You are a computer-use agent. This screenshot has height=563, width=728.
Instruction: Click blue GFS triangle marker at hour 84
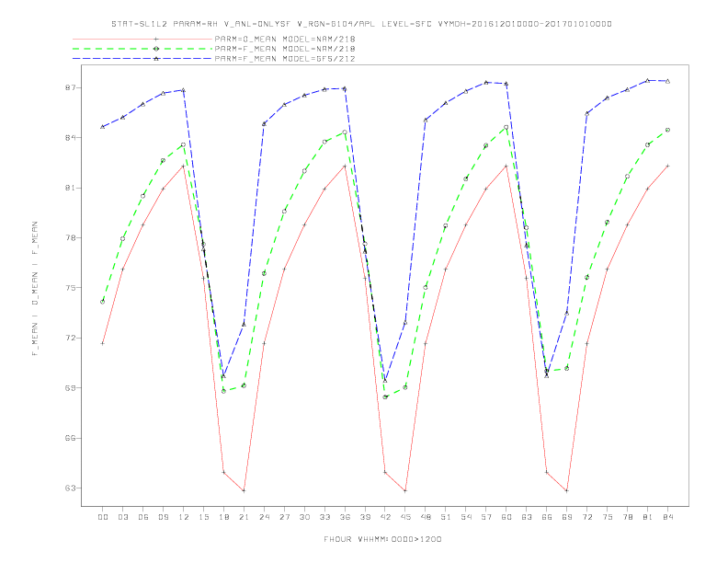point(667,81)
